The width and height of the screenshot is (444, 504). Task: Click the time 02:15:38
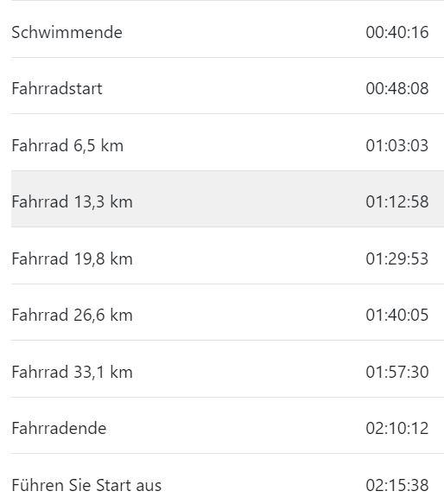[x=397, y=485]
